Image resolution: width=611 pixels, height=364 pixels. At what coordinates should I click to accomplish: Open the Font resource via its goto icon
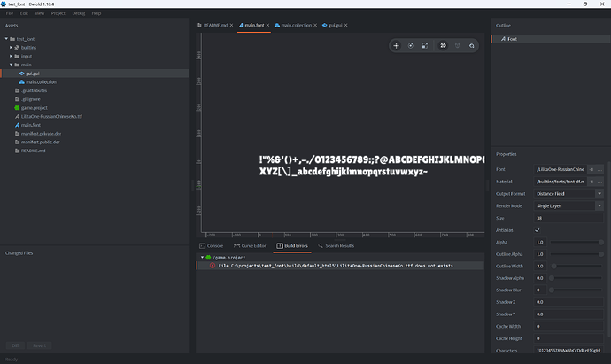pyautogui.click(x=592, y=169)
